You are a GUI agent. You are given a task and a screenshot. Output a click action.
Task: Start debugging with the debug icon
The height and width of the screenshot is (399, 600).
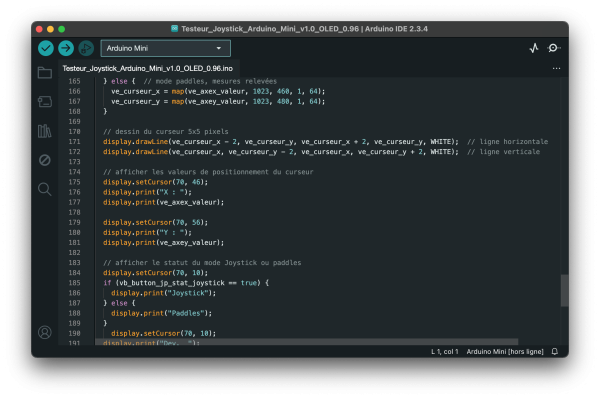tap(86, 48)
